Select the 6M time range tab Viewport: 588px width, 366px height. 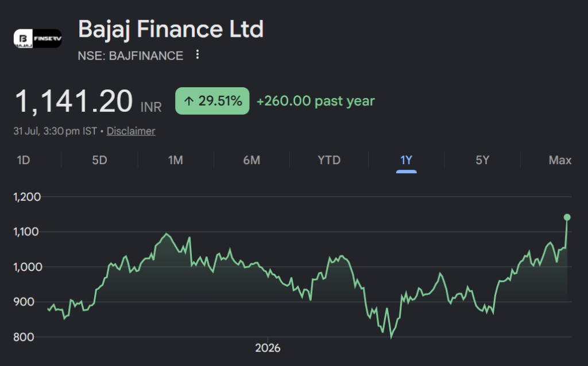(252, 160)
